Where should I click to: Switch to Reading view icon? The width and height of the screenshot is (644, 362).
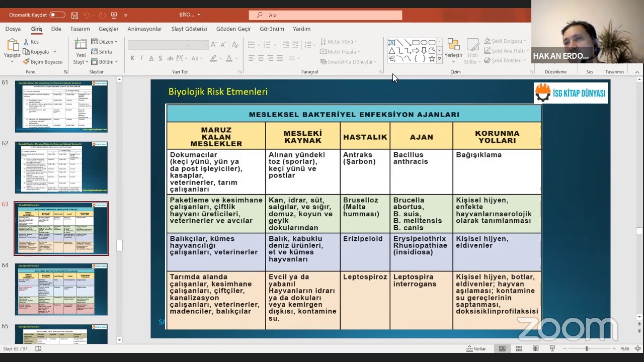tap(535, 348)
